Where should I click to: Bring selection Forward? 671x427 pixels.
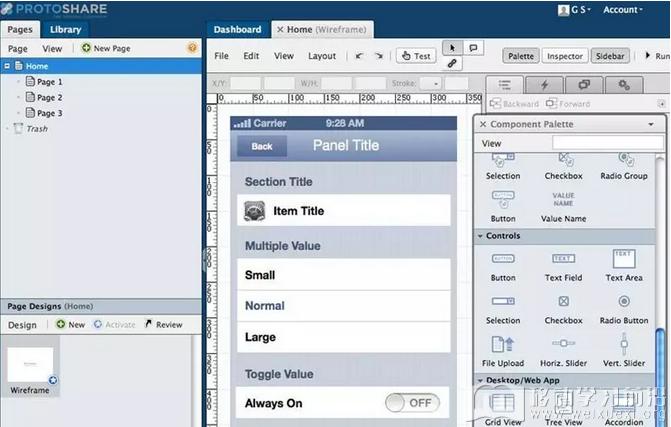coord(567,104)
